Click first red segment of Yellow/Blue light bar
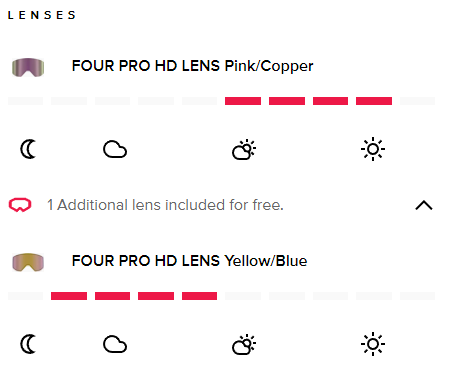 [69, 296]
